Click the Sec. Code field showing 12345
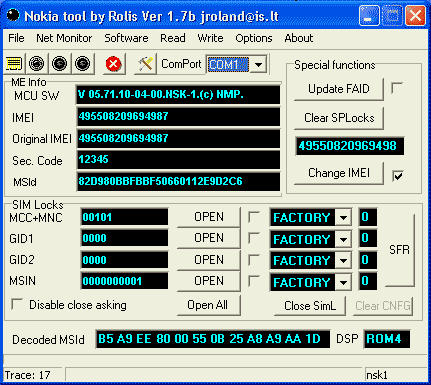The width and height of the screenshot is (431, 385). (178, 160)
